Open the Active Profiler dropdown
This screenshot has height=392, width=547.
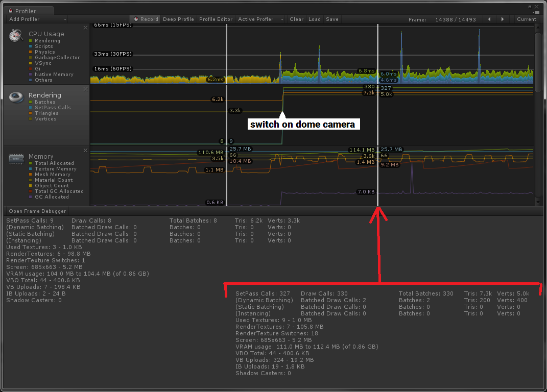click(260, 19)
